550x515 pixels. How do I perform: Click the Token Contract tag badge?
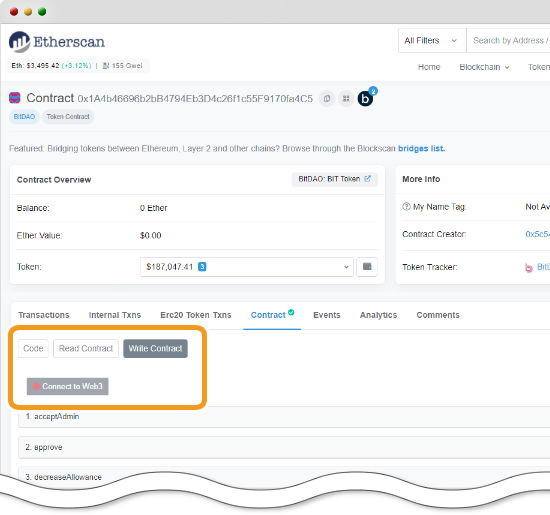(x=68, y=116)
